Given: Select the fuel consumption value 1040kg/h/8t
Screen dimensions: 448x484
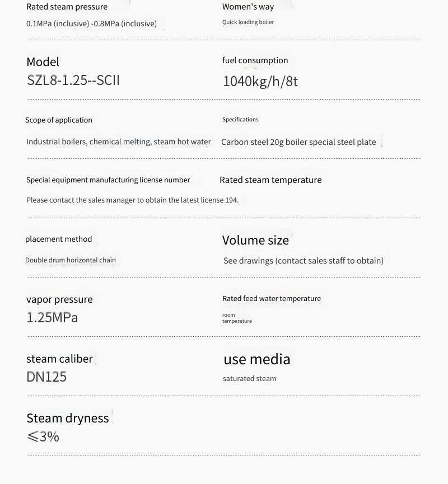Looking at the screenshot, I should coord(260,81).
